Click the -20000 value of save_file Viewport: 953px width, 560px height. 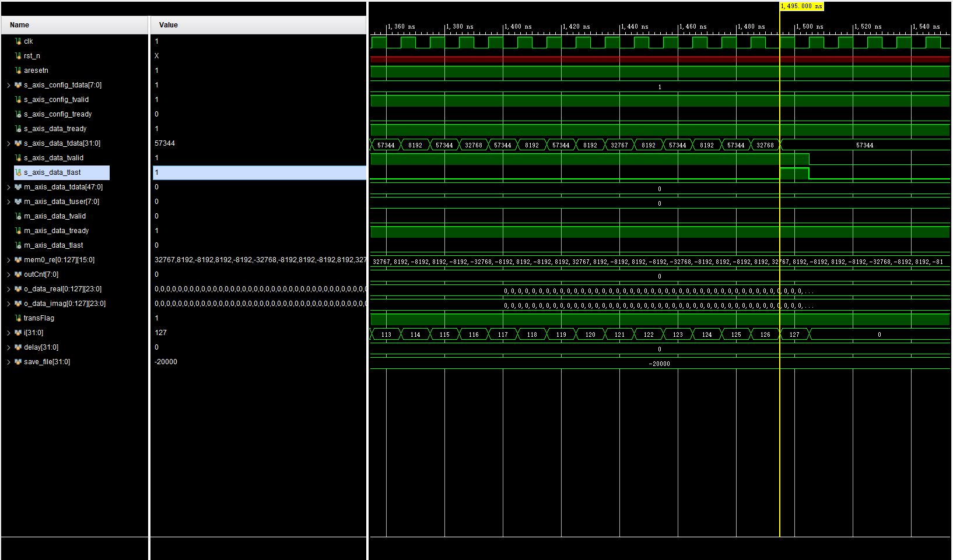166,362
